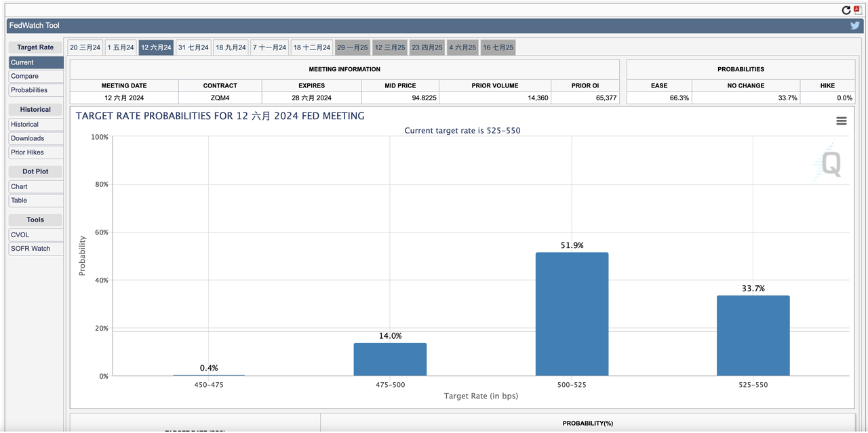The width and height of the screenshot is (868, 433).
Task: Select the 20 三月24 meeting tab
Action: (85, 47)
